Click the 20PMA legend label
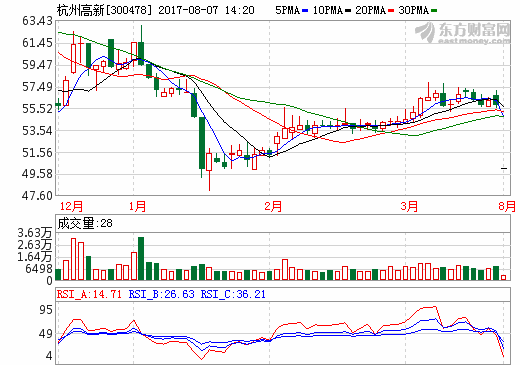 pos(370,10)
